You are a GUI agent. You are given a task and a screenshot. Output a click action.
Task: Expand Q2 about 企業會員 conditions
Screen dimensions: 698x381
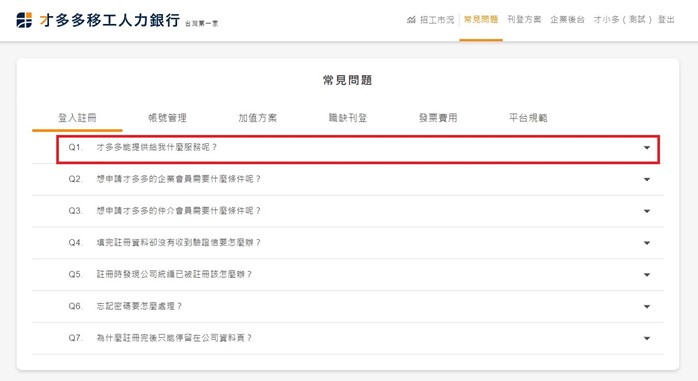(x=647, y=179)
